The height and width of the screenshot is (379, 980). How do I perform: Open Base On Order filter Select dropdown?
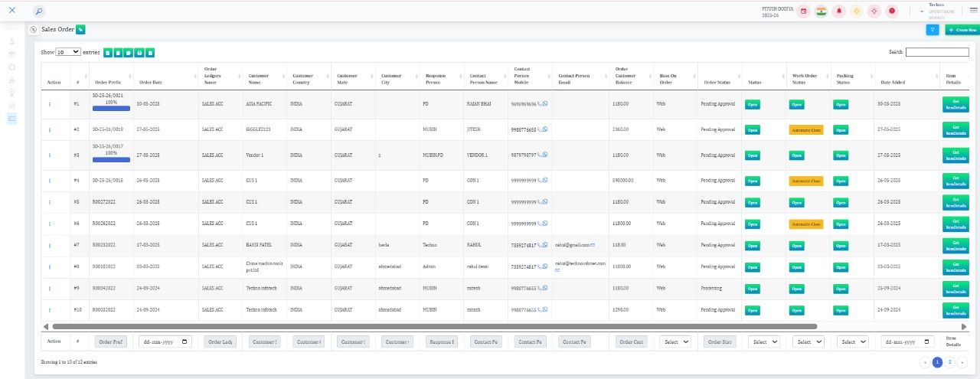pyautogui.click(x=675, y=341)
